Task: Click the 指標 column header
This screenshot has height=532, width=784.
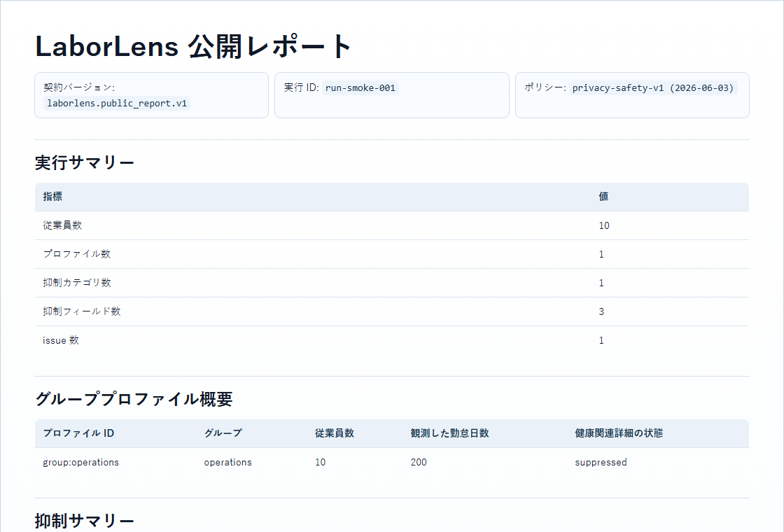Action: [52, 197]
